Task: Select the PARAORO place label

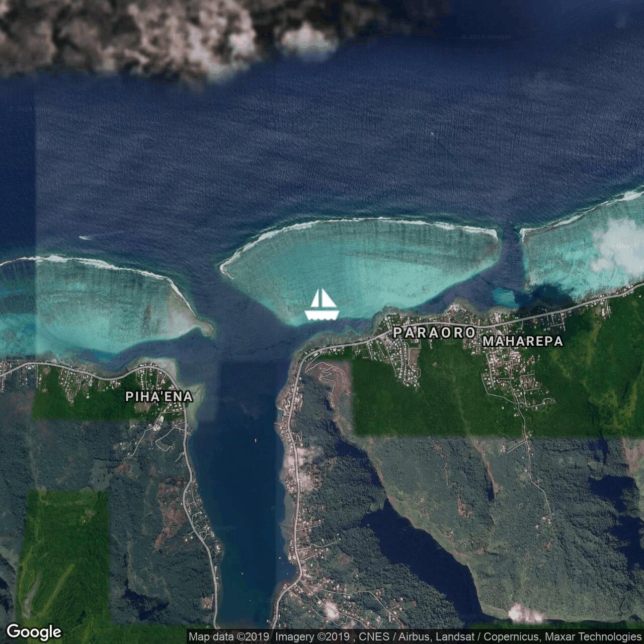Action: tap(434, 333)
